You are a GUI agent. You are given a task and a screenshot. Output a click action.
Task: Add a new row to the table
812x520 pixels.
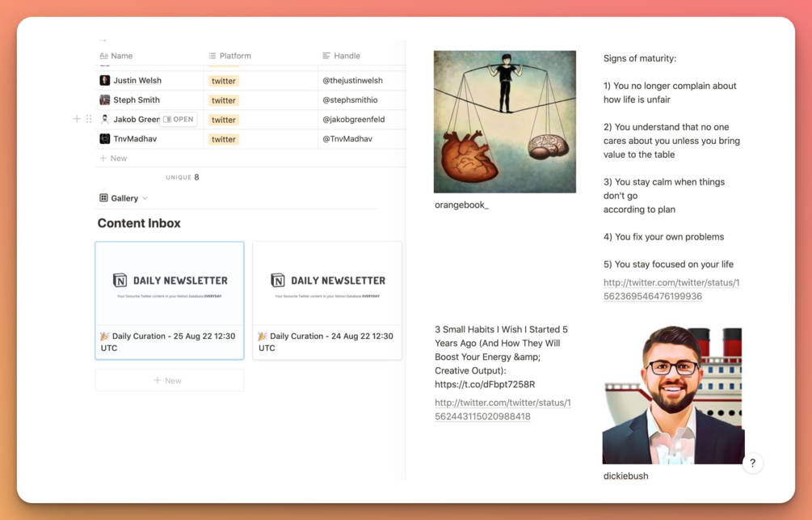250,159
